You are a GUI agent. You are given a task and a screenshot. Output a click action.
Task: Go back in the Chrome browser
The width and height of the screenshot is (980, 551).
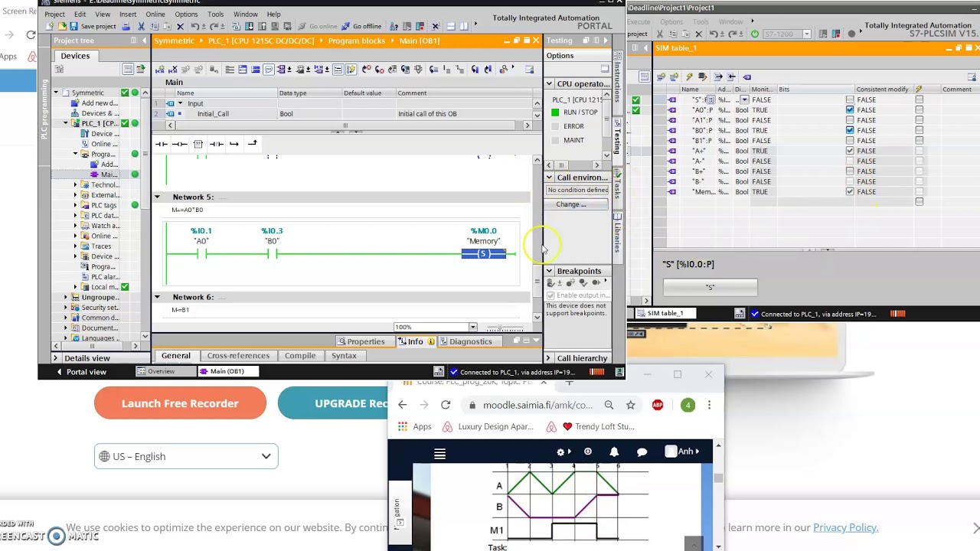pyautogui.click(x=403, y=405)
